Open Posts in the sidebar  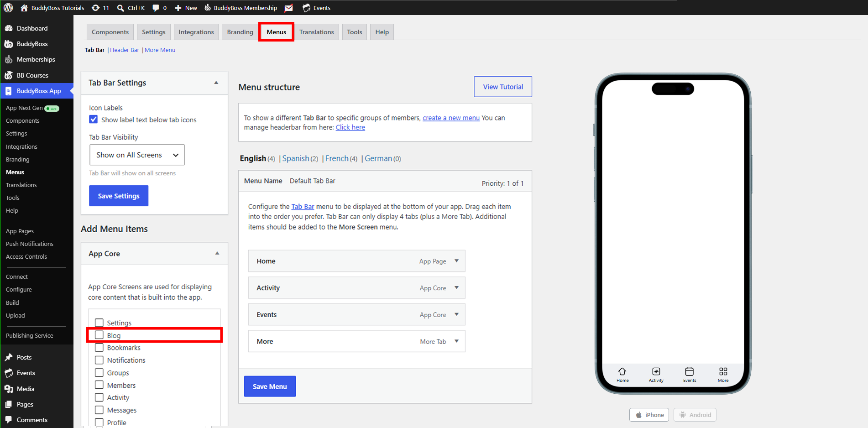tap(24, 357)
